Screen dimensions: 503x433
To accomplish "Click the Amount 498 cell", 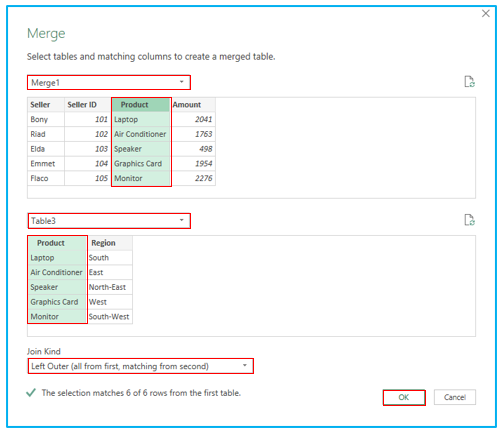I will (194, 149).
